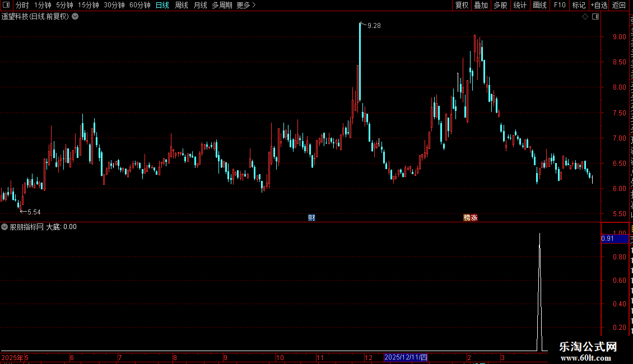Expand the 更多 periods menu
The height and width of the screenshot is (364, 633).
coord(246,5)
